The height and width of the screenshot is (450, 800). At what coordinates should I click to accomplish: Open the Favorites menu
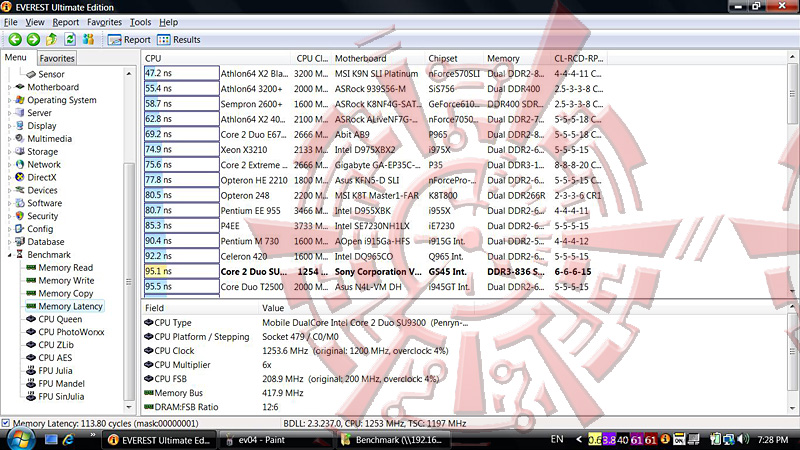coord(104,22)
